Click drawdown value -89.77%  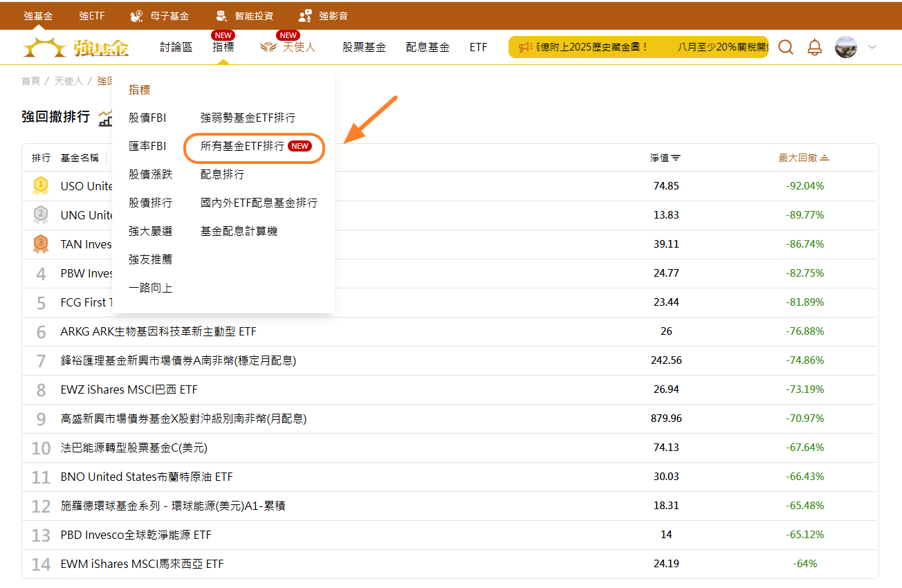point(804,215)
